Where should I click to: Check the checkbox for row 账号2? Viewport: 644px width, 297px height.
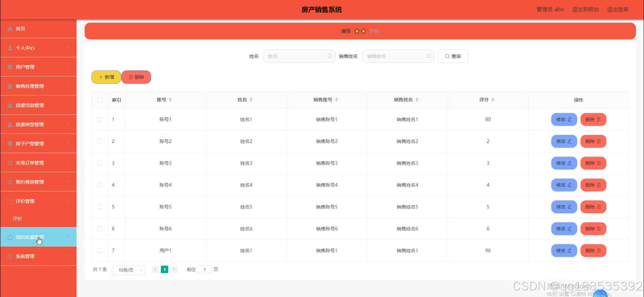pyautogui.click(x=99, y=141)
